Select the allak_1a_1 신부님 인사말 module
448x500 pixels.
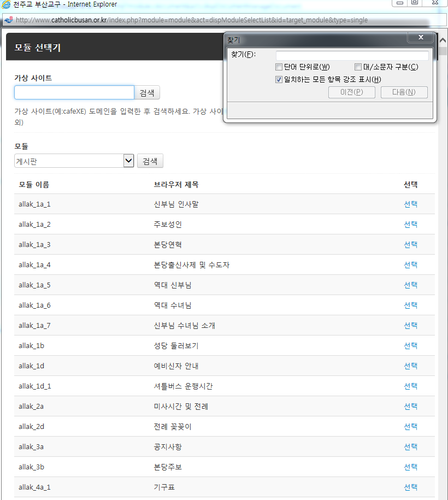(410, 204)
